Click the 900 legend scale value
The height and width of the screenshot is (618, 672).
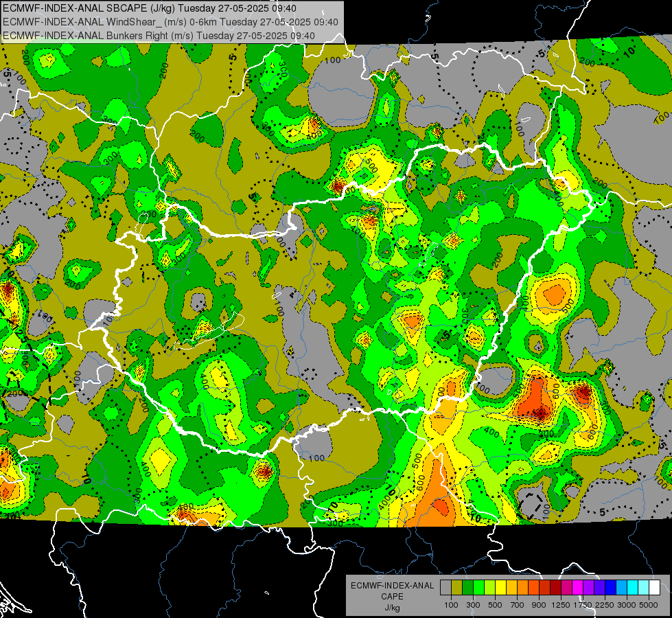[539, 605]
